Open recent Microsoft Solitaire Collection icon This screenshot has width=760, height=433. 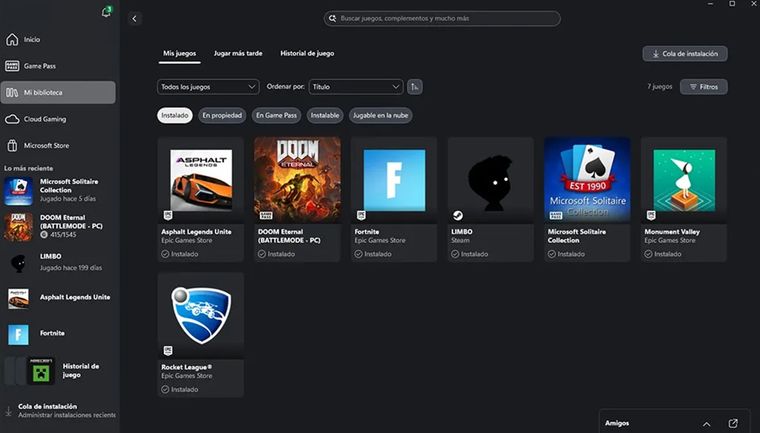tap(18, 191)
